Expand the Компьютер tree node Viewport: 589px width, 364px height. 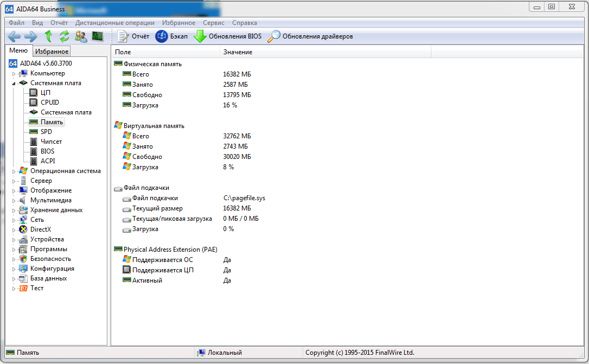(14, 74)
